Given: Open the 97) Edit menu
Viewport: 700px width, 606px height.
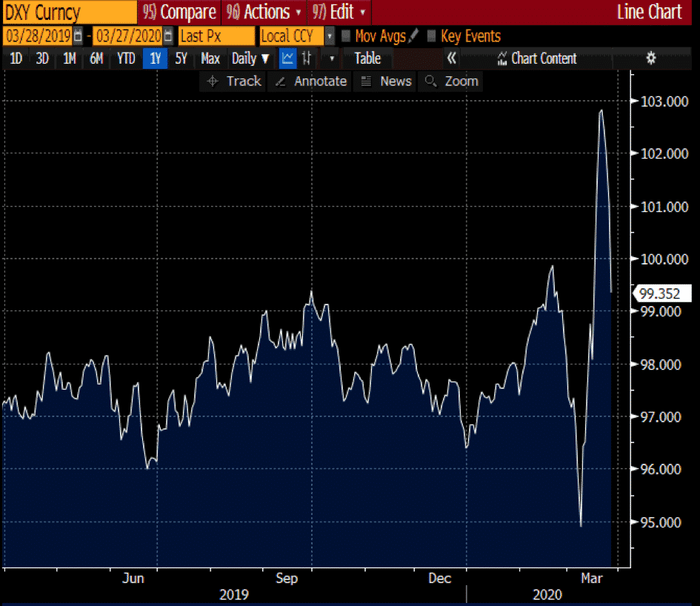Looking at the screenshot, I should pos(339,12).
